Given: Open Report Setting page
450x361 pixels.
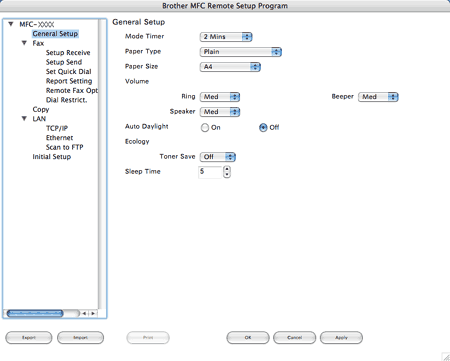Looking at the screenshot, I should click(x=69, y=81).
